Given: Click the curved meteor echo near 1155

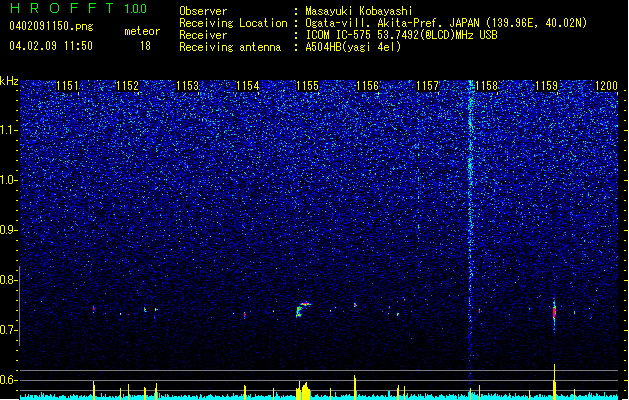Looking at the screenshot, I should 303,309.
